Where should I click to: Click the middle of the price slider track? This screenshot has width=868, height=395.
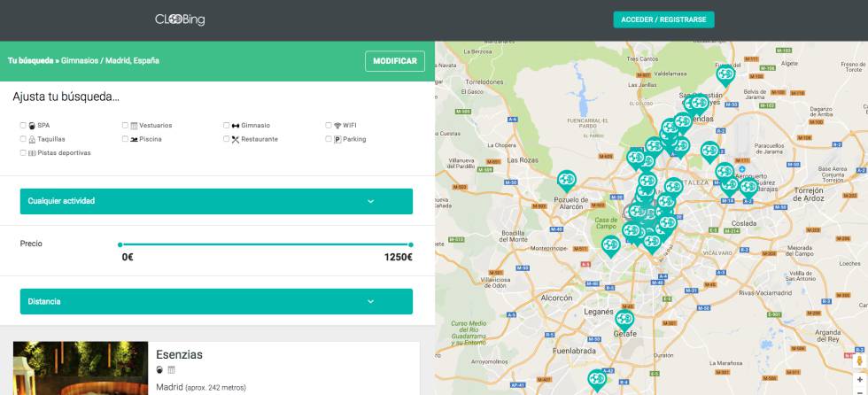(x=265, y=244)
